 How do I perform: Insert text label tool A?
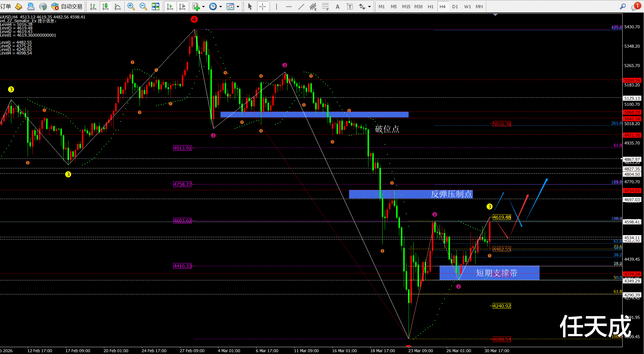(337, 7)
